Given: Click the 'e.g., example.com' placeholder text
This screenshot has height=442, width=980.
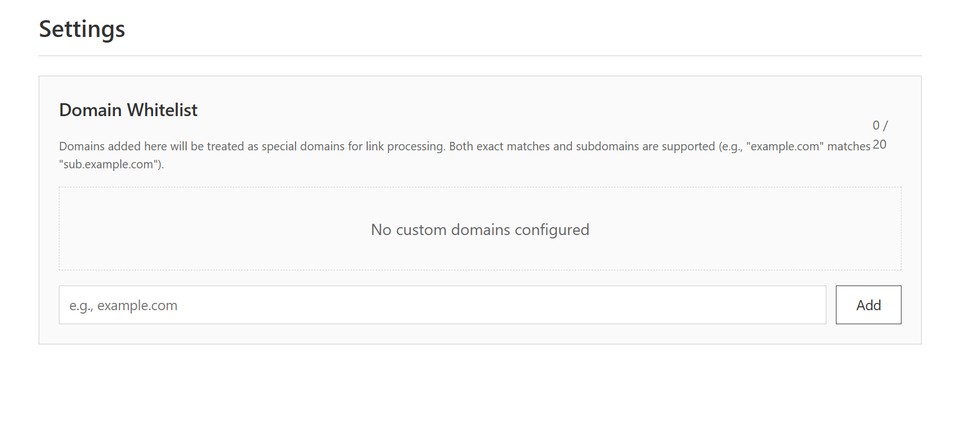Looking at the screenshot, I should click(x=123, y=306).
